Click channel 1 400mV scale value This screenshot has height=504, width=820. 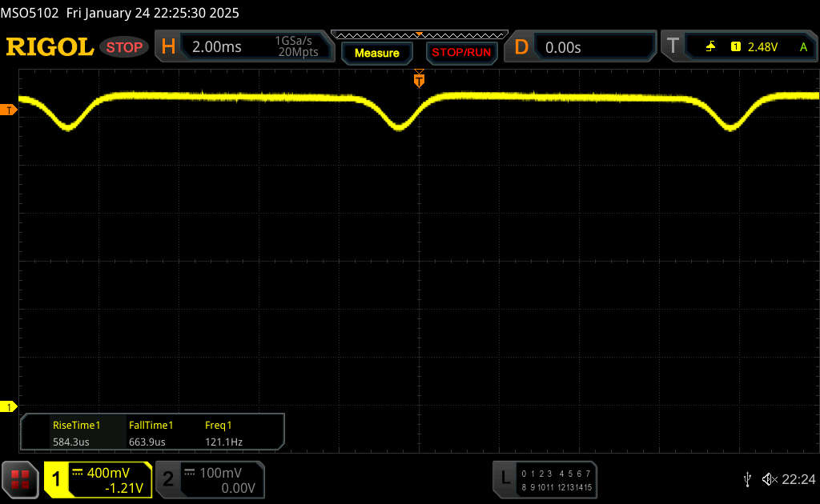[108, 473]
